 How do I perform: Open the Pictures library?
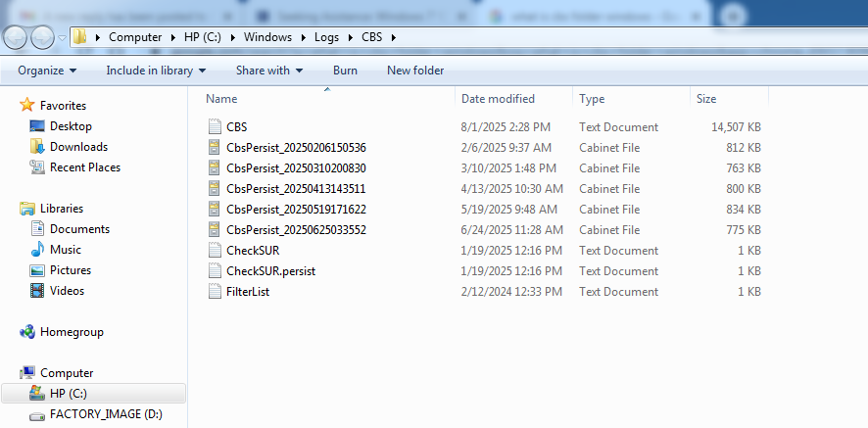coord(71,269)
